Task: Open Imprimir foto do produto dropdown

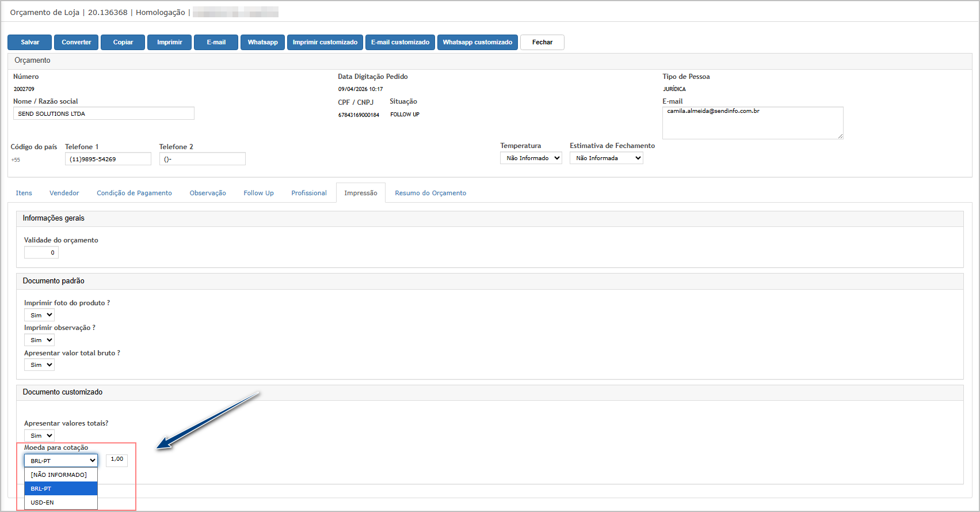Action: [39, 316]
